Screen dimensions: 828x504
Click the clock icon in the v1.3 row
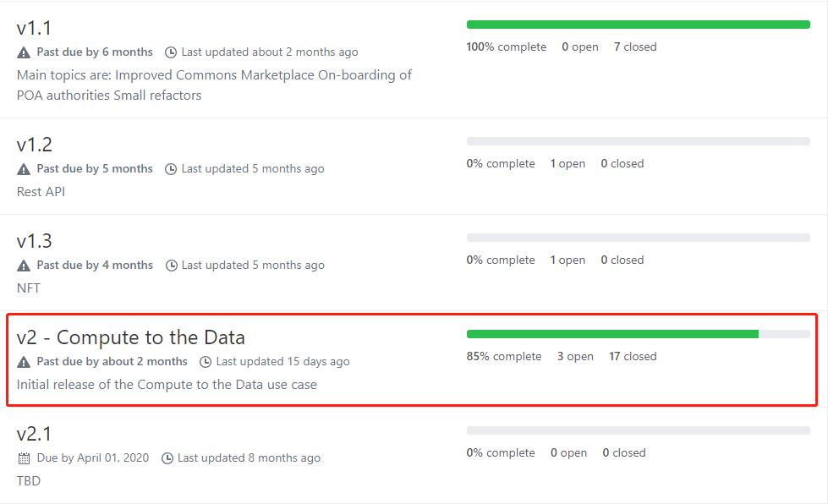click(x=171, y=266)
